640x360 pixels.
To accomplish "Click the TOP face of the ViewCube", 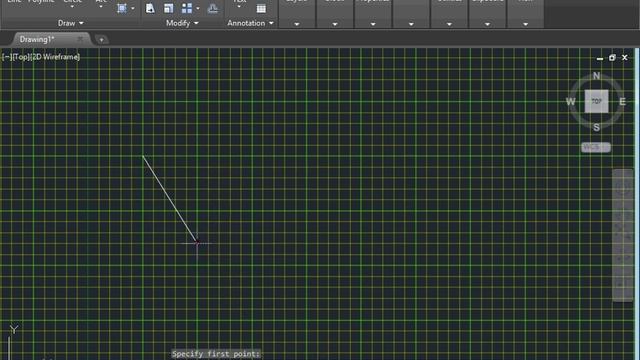I will coord(596,101).
